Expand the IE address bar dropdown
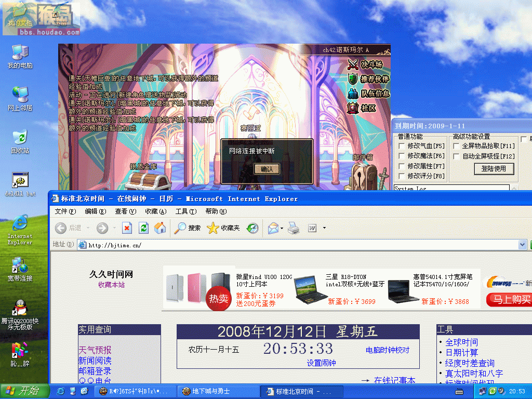 pyautogui.click(x=523, y=244)
